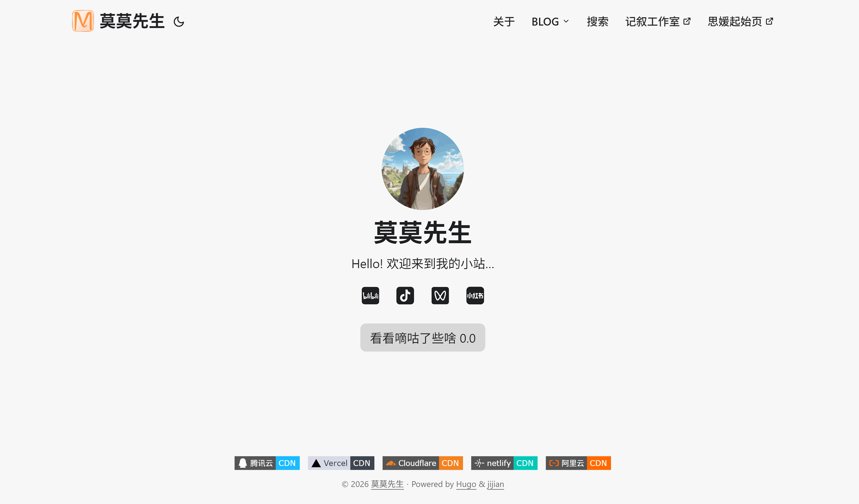859x504 pixels.
Task: Open the 小红书 social icon
Action: coord(475,295)
